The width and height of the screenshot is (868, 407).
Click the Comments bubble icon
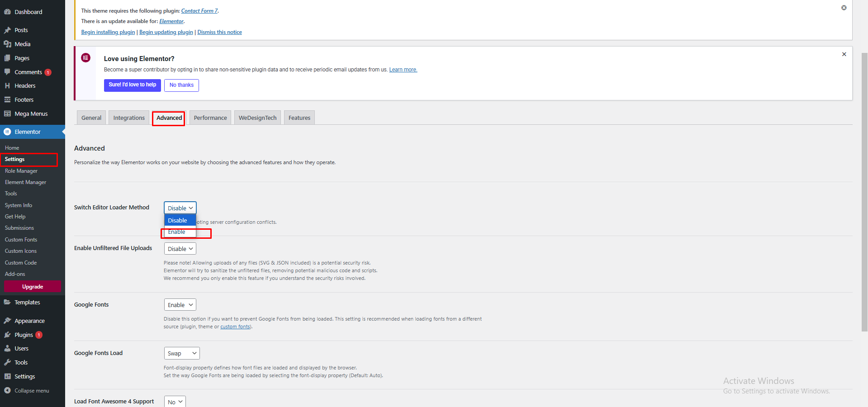7,72
